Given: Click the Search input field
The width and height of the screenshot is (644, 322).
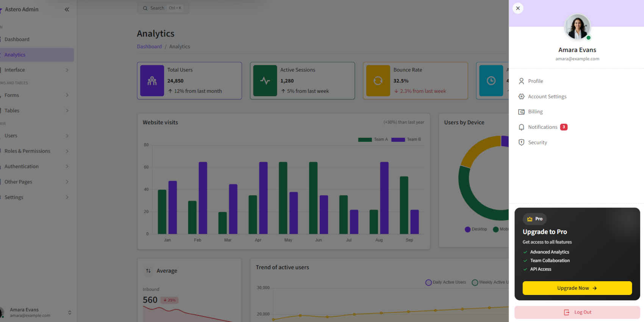Looking at the screenshot, I should pyautogui.click(x=163, y=8).
